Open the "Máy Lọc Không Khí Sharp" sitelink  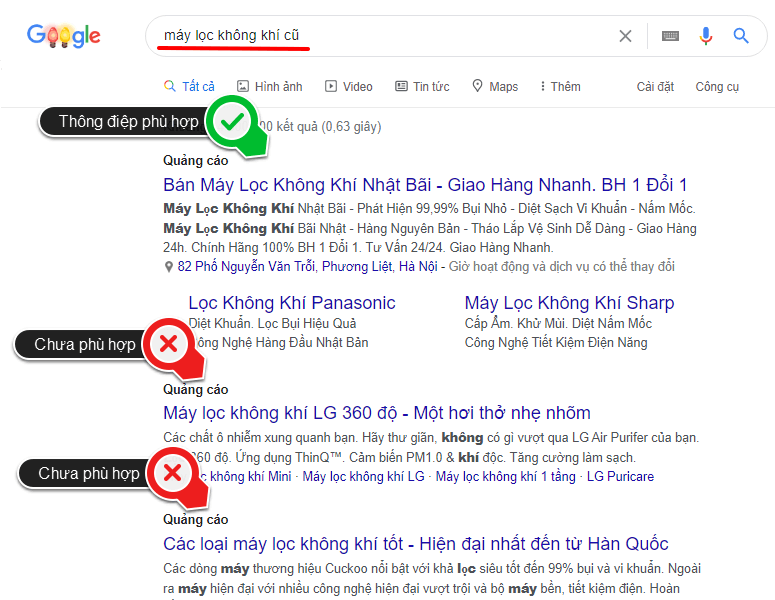pyautogui.click(x=569, y=302)
